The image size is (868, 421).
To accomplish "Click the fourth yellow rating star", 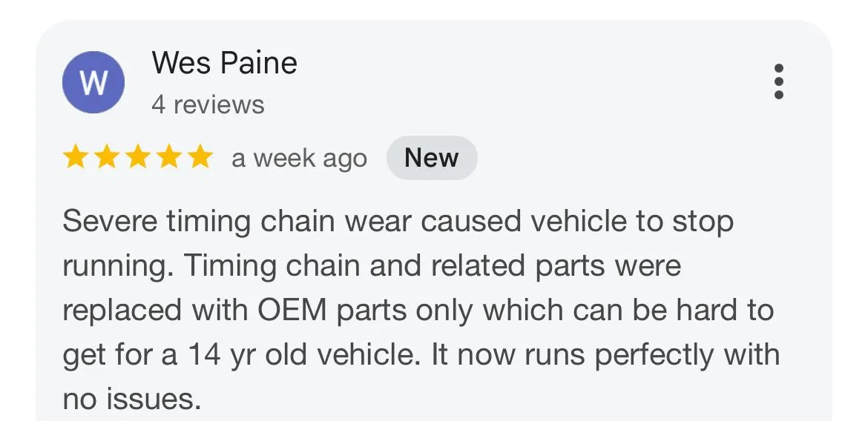I will tap(169, 158).
